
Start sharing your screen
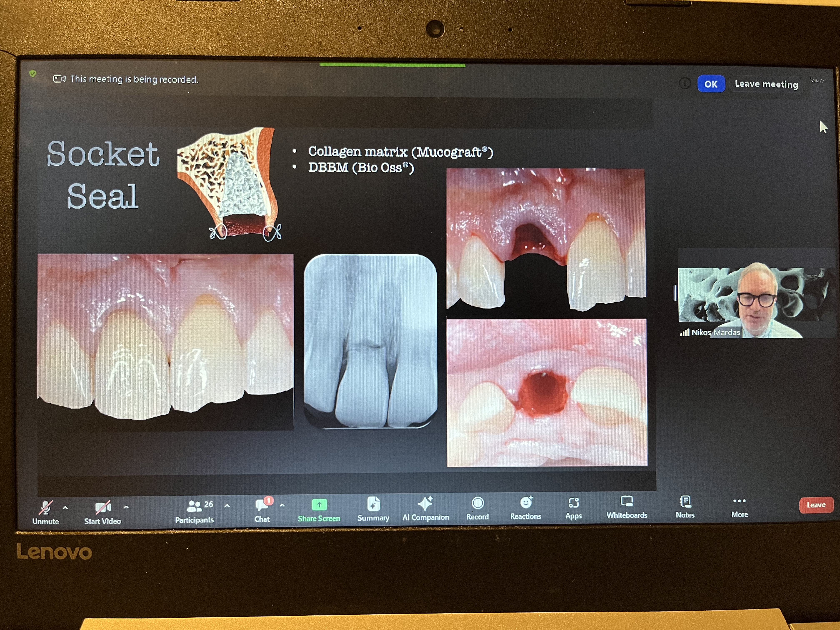319,505
